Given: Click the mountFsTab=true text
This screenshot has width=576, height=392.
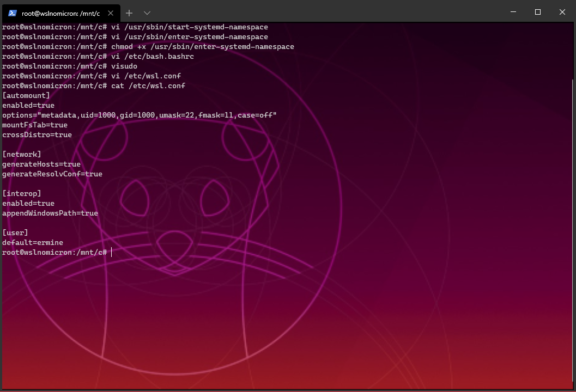Looking at the screenshot, I should pyautogui.click(x=34, y=125).
